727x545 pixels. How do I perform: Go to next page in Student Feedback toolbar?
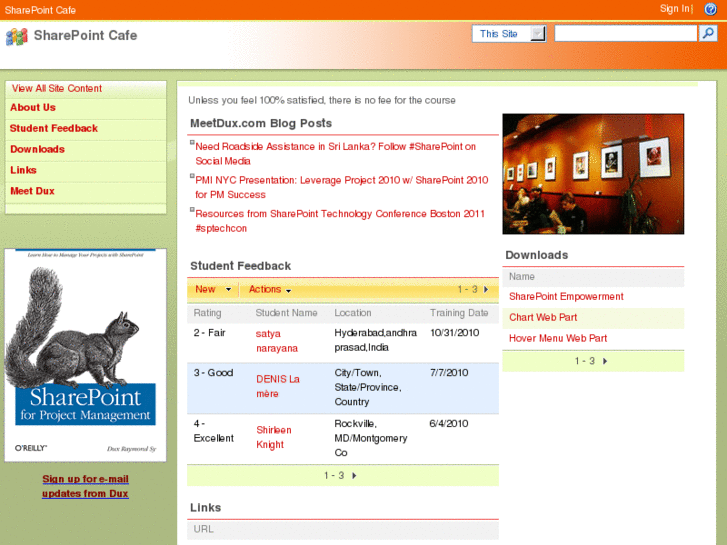coord(486,289)
